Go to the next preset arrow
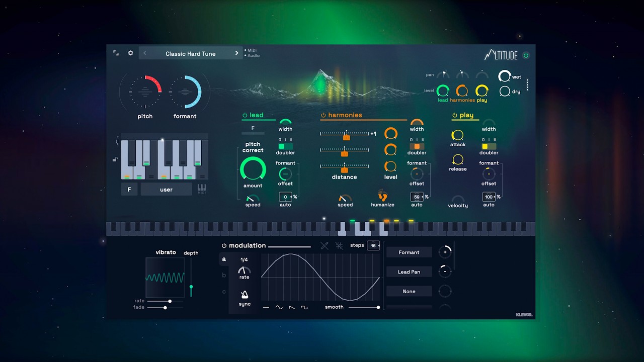 [x=236, y=53]
